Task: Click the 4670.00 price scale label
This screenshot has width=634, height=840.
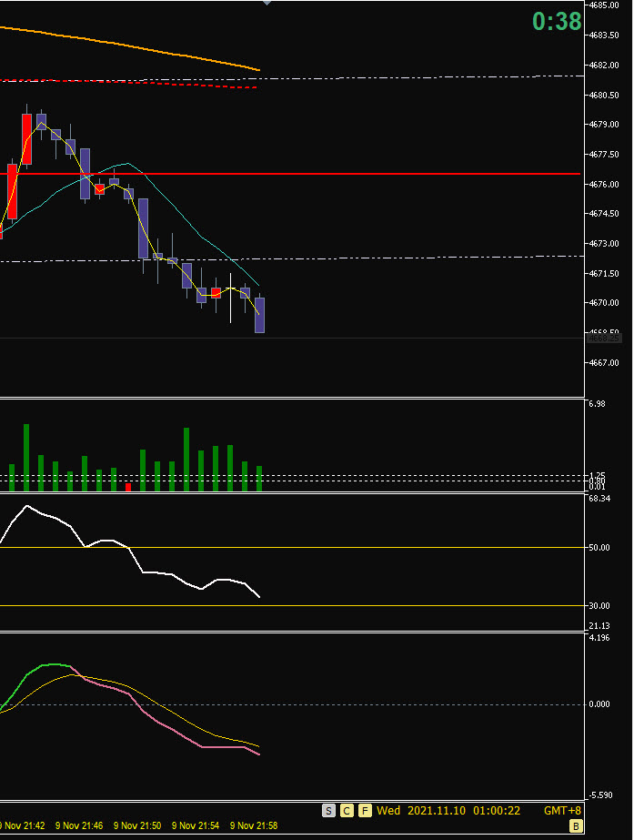Action: 604,303
